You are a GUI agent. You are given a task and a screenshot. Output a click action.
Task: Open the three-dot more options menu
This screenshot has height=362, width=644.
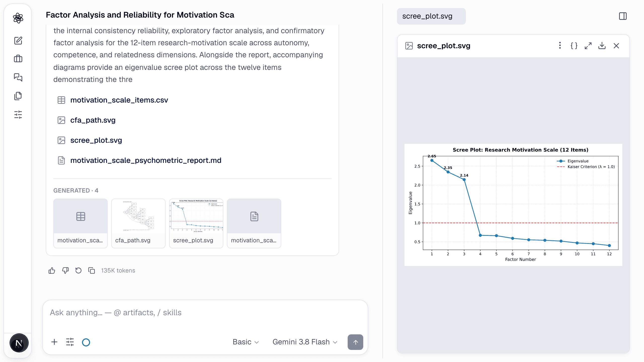point(560,46)
